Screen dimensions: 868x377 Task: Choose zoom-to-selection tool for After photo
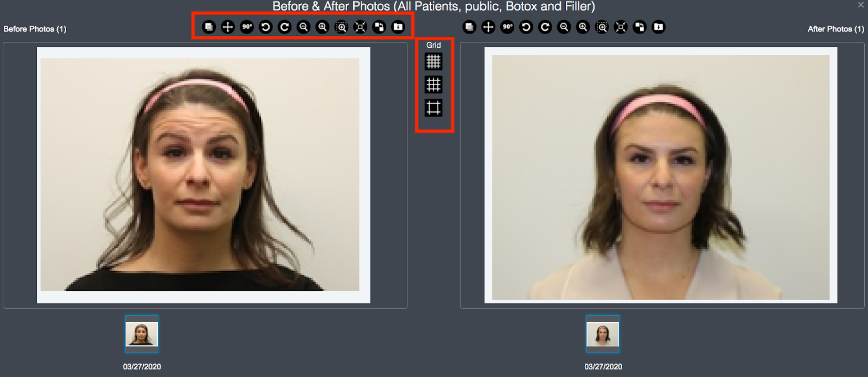[602, 27]
